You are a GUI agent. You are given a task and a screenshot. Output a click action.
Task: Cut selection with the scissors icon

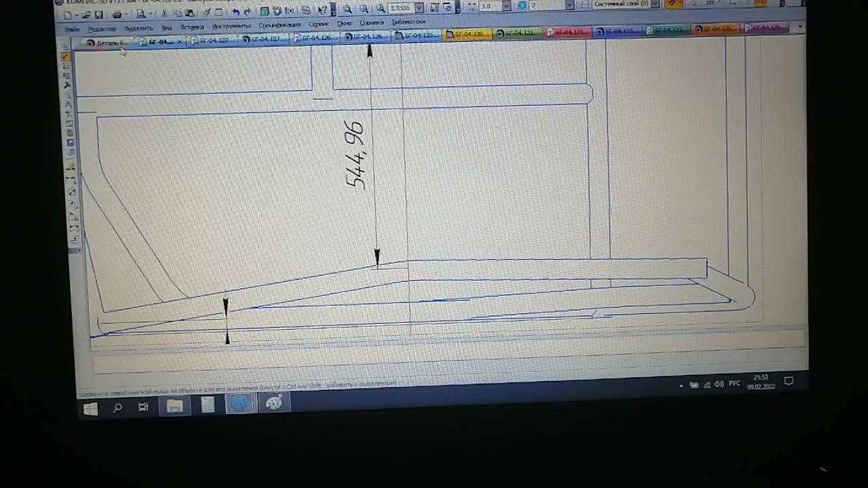(164, 13)
